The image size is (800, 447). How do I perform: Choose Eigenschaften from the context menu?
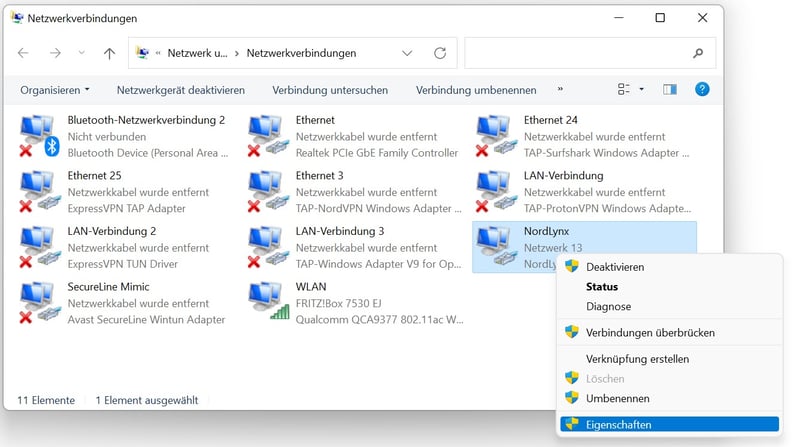pyautogui.click(x=618, y=425)
